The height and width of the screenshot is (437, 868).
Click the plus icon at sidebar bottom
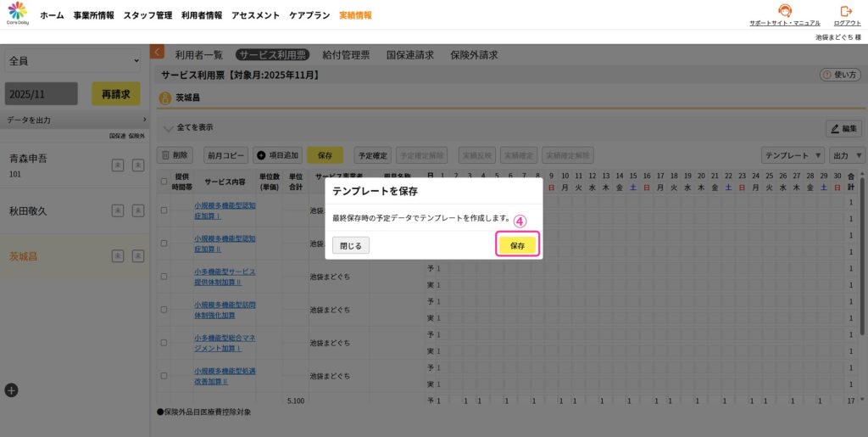click(11, 390)
